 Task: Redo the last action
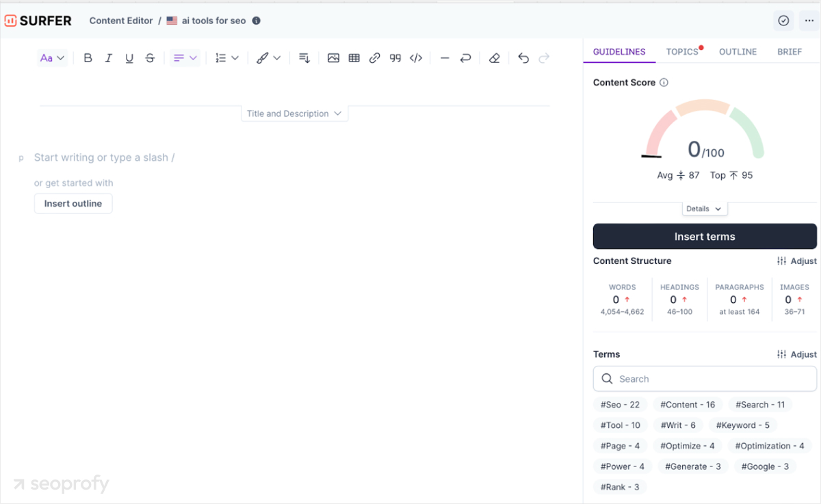(x=544, y=58)
